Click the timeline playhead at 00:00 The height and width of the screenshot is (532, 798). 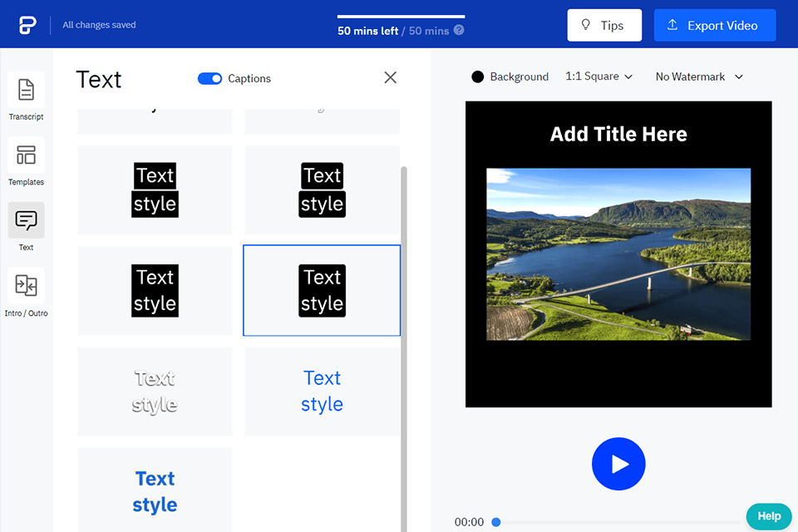[x=496, y=522]
